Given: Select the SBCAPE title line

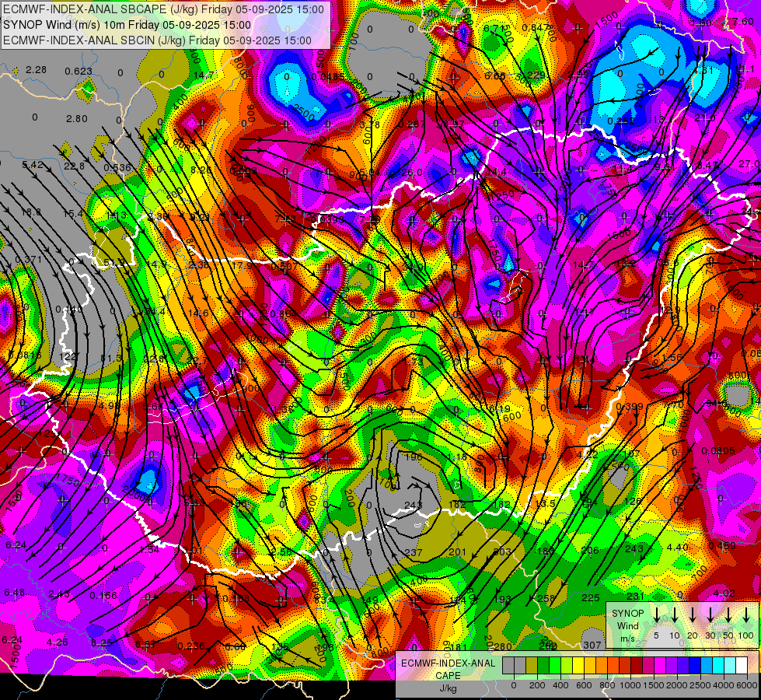Looking at the screenshot, I should point(163,9).
